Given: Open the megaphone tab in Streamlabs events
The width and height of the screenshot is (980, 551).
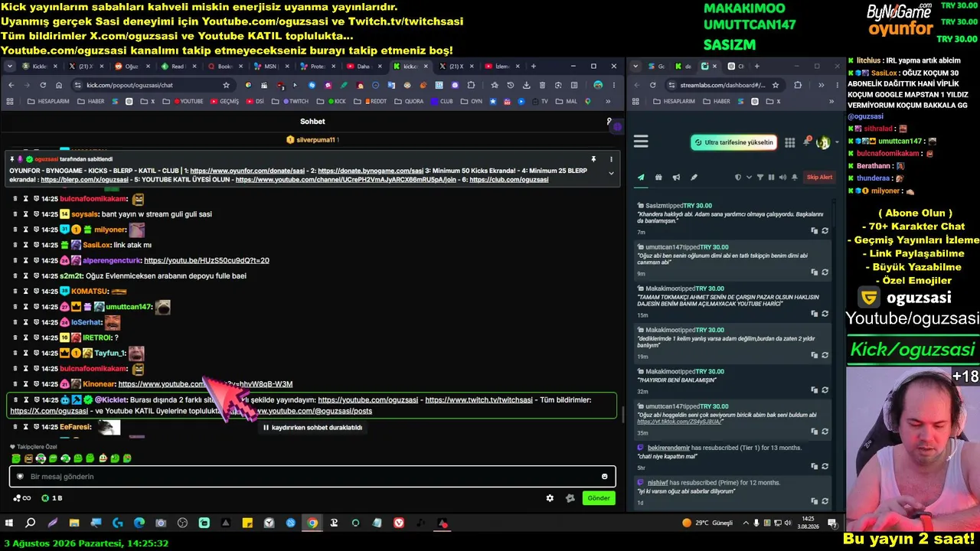Looking at the screenshot, I should (676, 178).
